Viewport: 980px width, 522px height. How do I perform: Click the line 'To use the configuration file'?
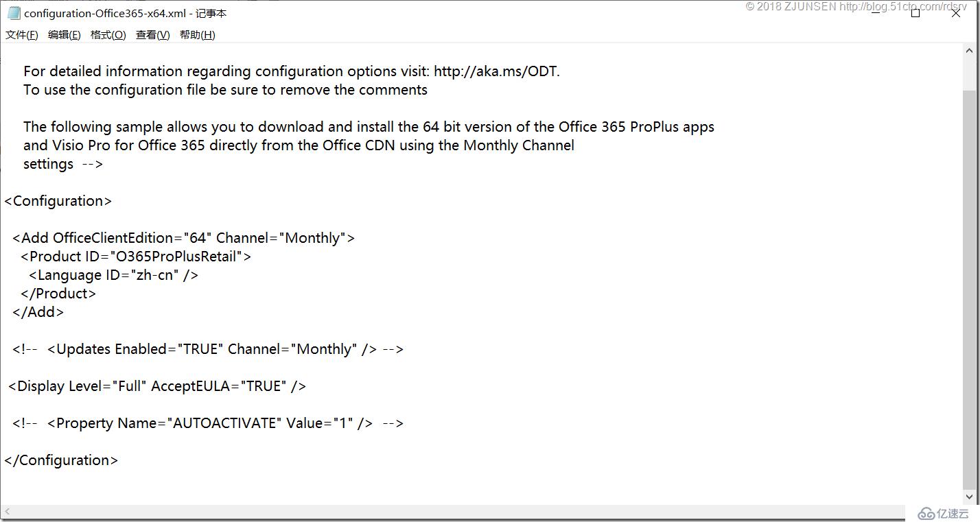[225, 90]
